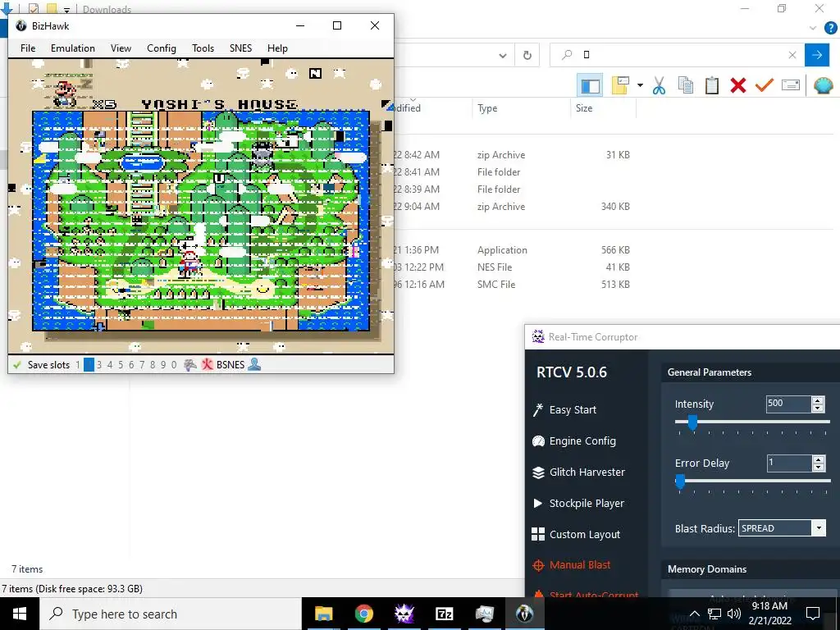Select the 566 KB Application row
This screenshot has height=630, width=840.
(512, 250)
